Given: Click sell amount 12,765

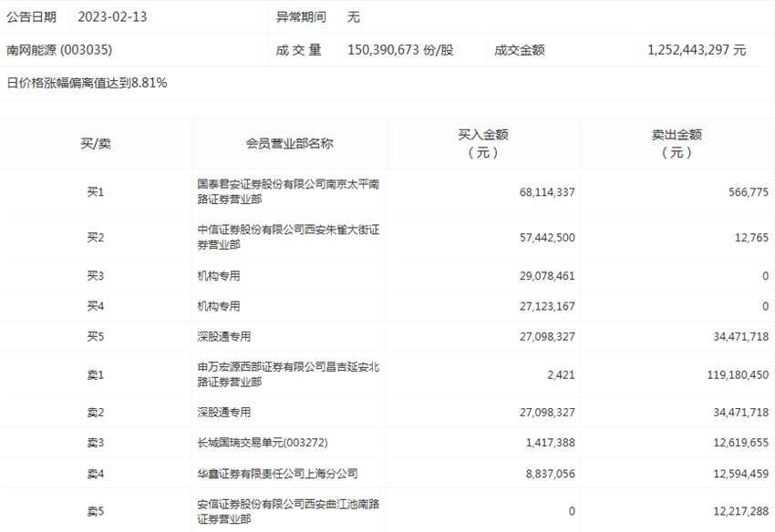Looking at the screenshot, I should (751, 238).
